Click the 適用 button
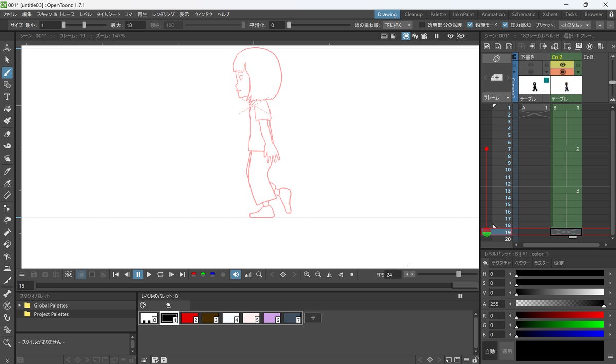616x364 pixels. click(507, 351)
